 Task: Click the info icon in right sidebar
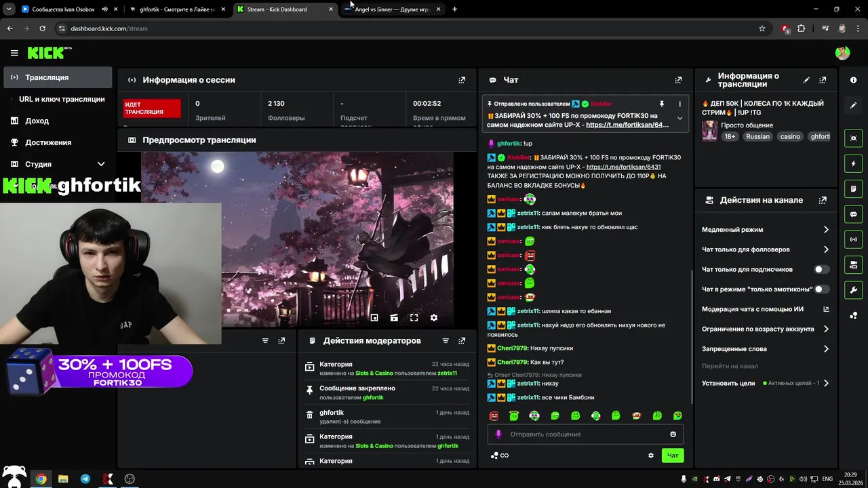(853, 80)
